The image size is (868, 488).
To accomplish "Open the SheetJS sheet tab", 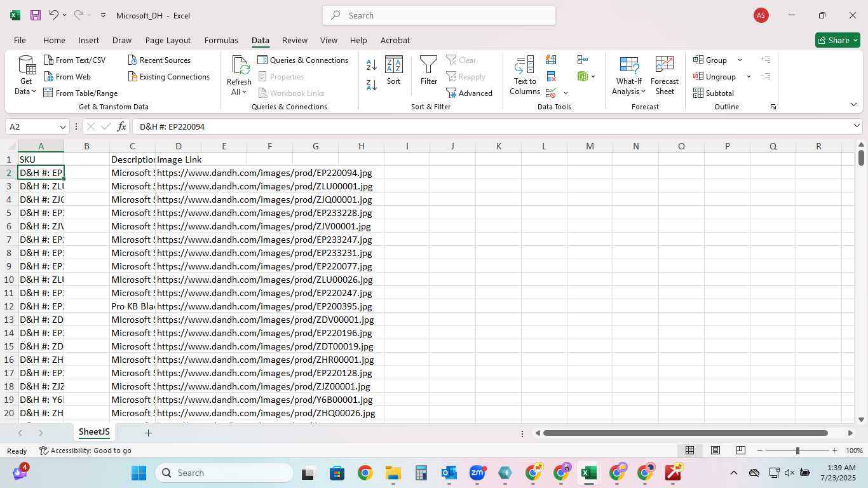I will [x=94, y=432].
